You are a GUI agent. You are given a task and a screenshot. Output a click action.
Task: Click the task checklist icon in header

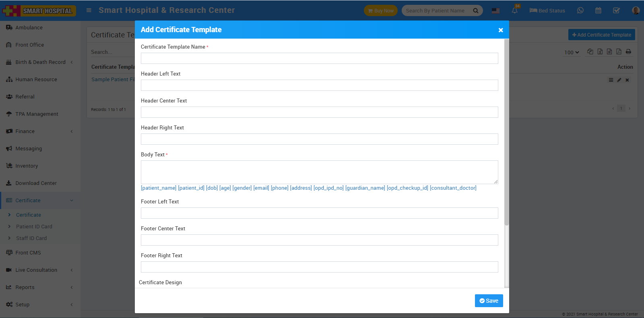[616, 10]
